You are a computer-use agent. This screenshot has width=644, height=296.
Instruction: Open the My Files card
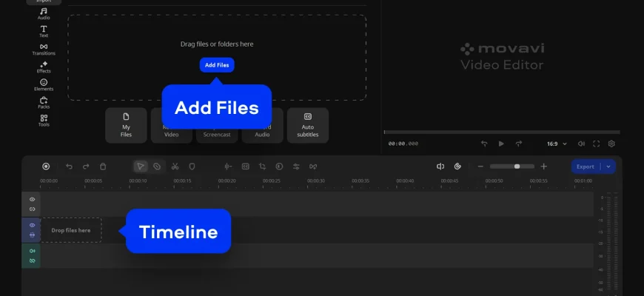(x=126, y=125)
